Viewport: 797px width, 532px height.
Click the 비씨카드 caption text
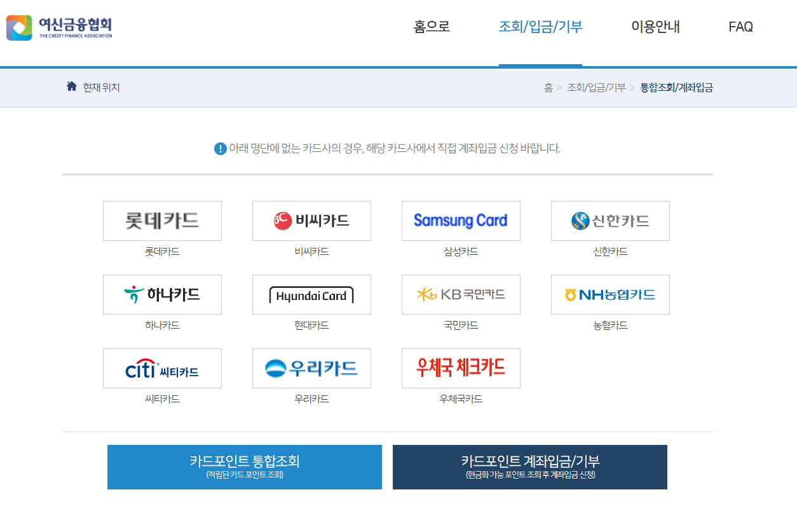tap(311, 252)
